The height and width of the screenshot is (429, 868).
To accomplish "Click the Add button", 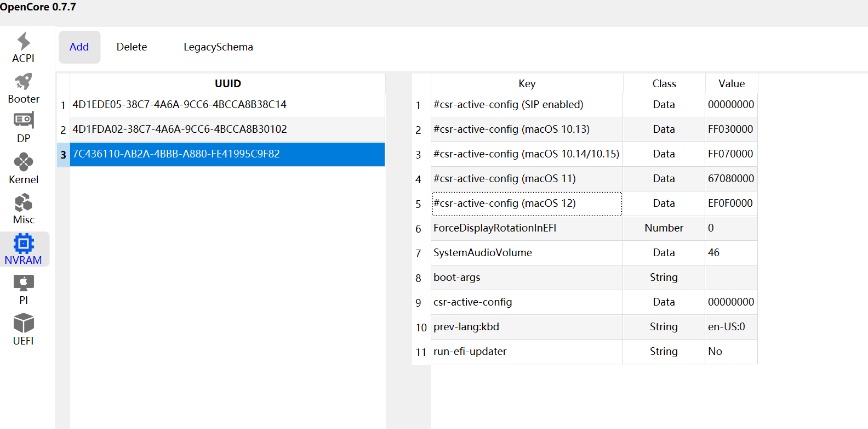I will (79, 47).
